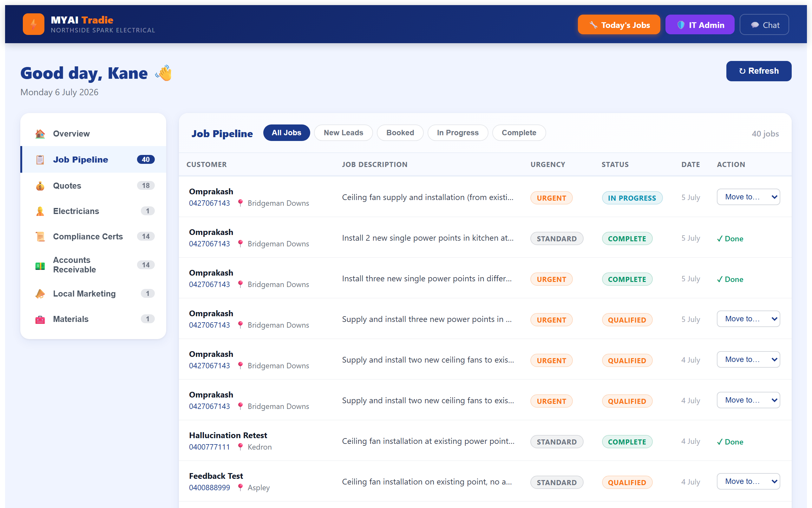The height and width of the screenshot is (508, 812).
Task: Click the pin in the Ceiling fan supply row
Action: click(240, 203)
